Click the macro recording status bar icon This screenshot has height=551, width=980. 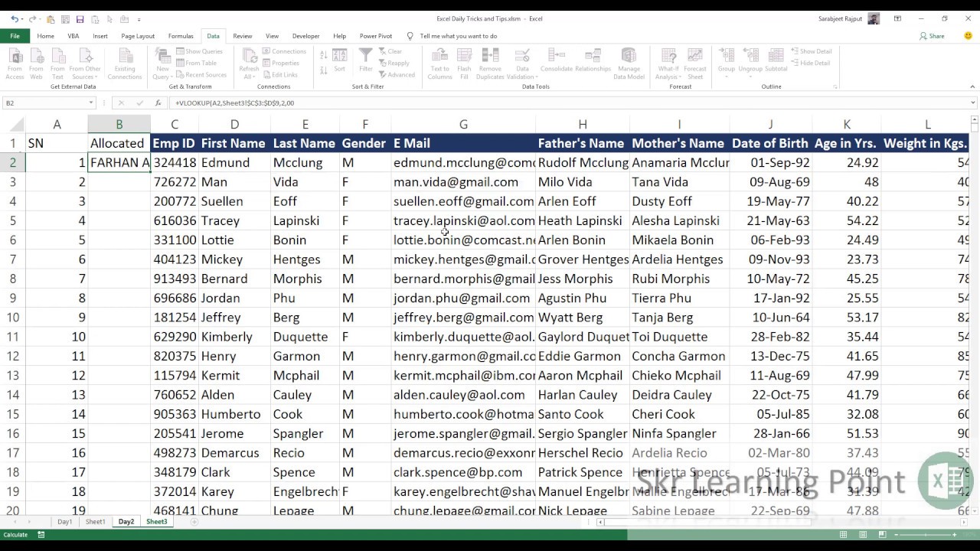41,535
